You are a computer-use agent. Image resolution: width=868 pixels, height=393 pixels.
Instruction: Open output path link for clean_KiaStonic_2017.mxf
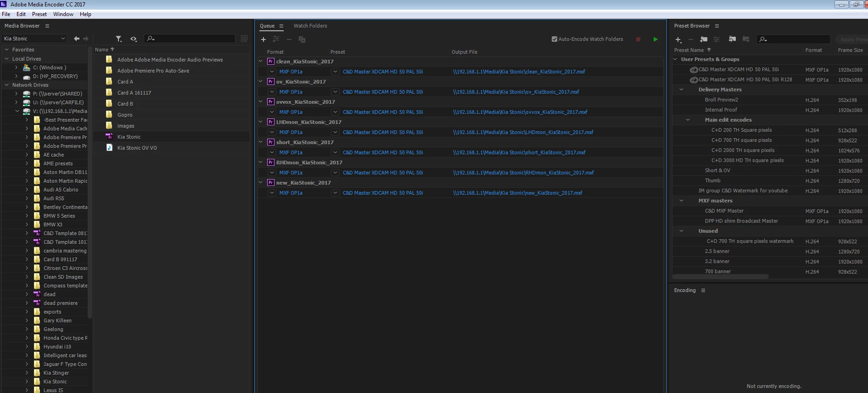click(x=519, y=72)
